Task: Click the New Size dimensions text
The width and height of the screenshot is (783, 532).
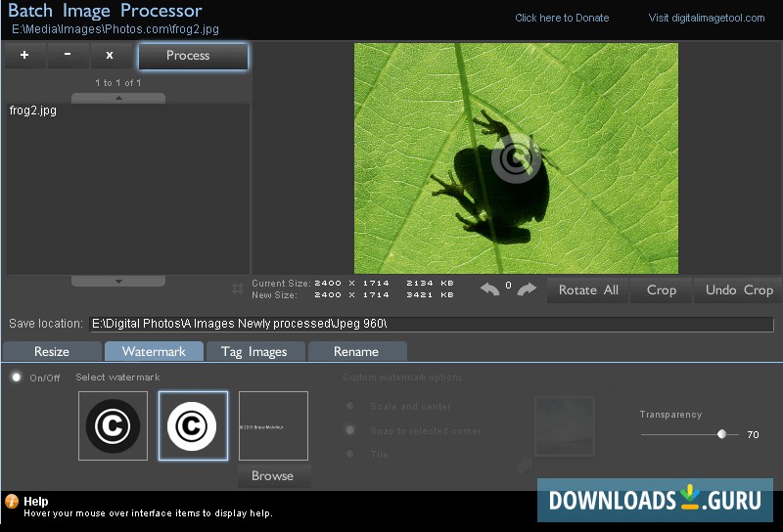Action: coord(351,295)
